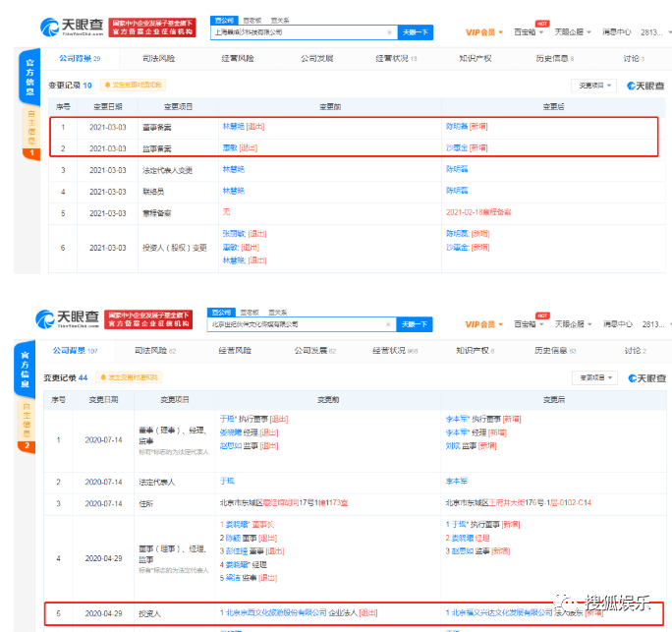
Task: Open 消息中心 in the lower header
Action: (x=618, y=324)
